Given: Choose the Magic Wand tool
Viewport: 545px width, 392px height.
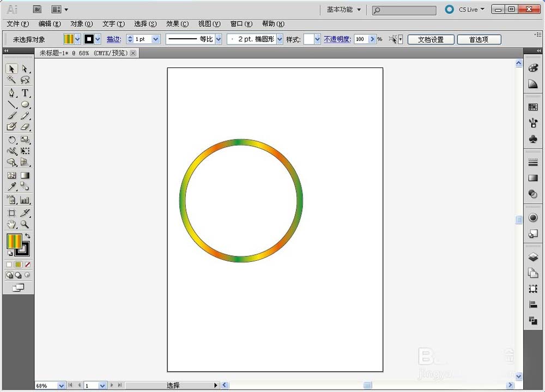Looking at the screenshot, I should tap(11, 80).
